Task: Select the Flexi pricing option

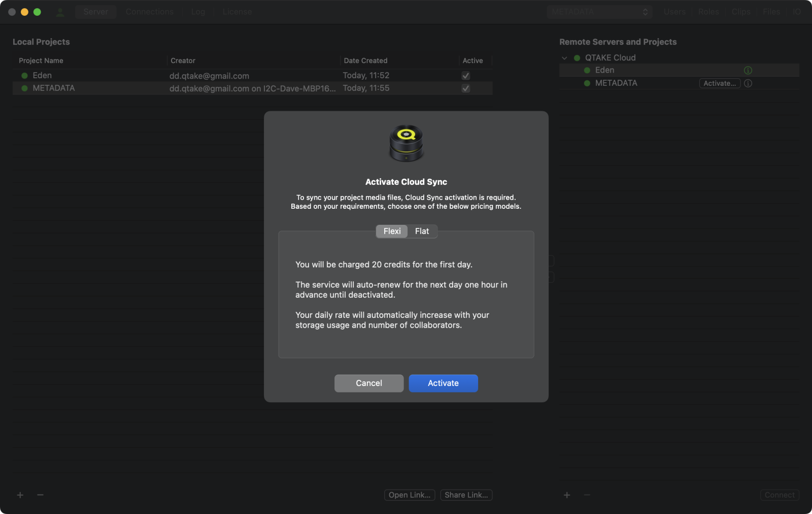Action: [x=391, y=231]
